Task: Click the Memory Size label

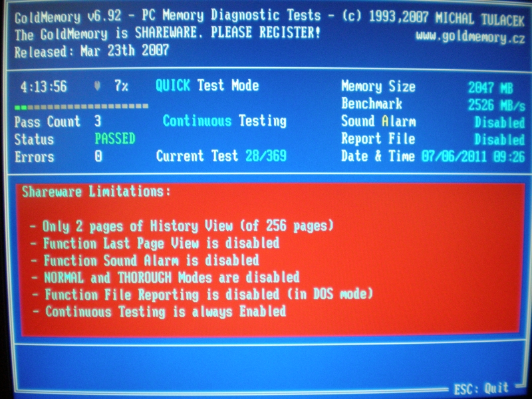Action: pyautogui.click(x=378, y=86)
